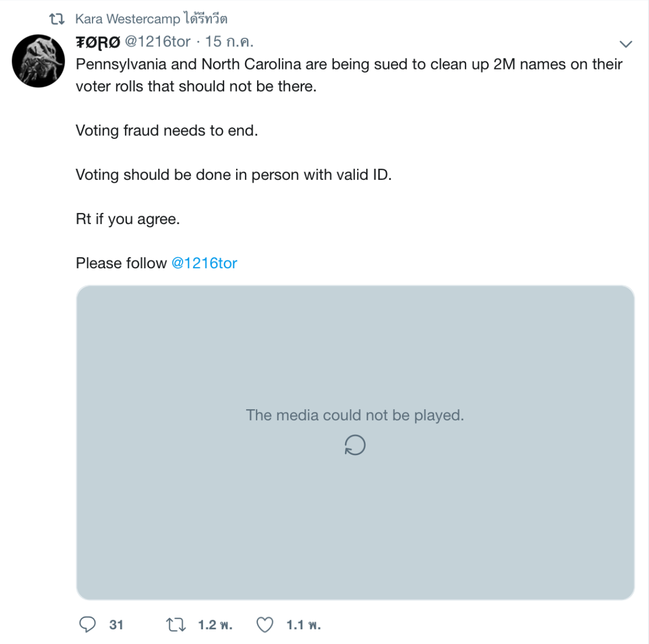Click the reply speech bubble icon
This screenshot has width=649, height=644.
click(87, 624)
